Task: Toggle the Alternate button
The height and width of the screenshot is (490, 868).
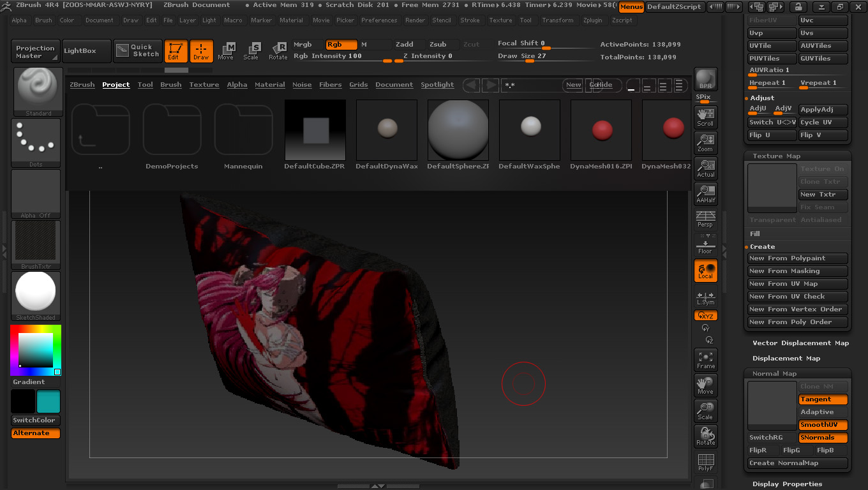Action: (36, 433)
